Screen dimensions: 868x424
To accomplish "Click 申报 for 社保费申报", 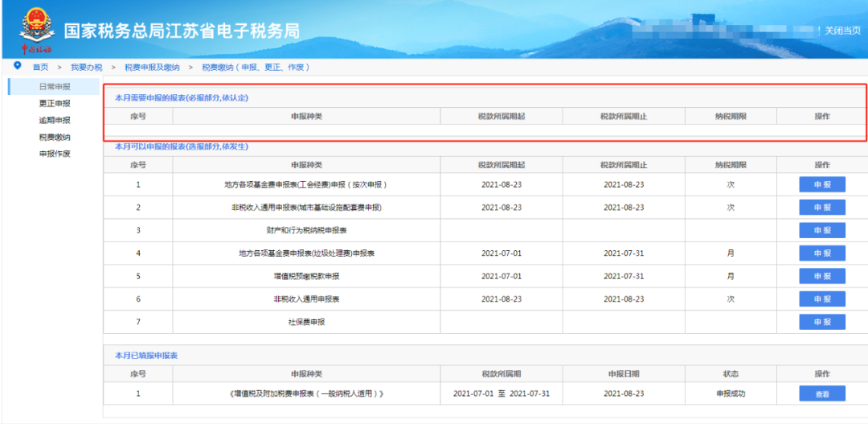I will tap(822, 322).
